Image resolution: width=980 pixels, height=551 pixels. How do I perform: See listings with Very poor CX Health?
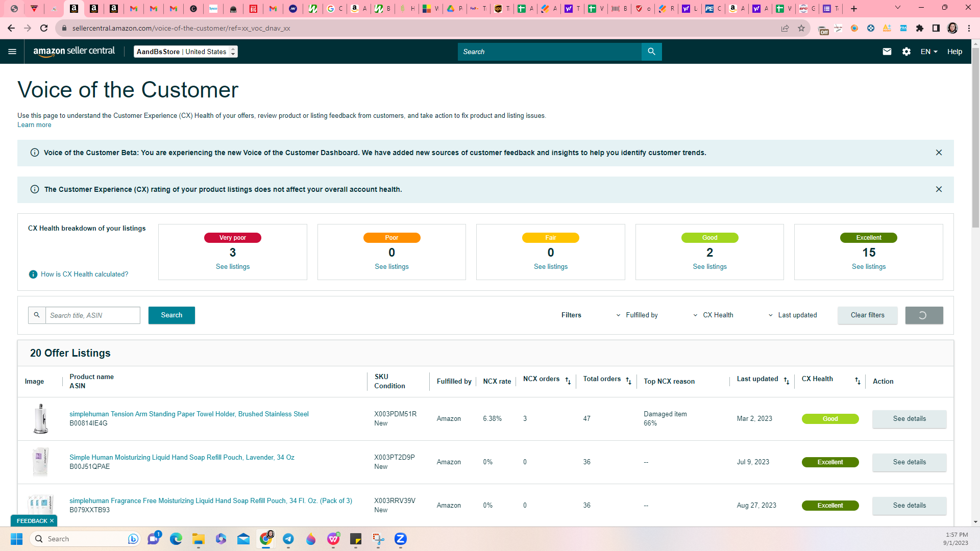pos(233,267)
